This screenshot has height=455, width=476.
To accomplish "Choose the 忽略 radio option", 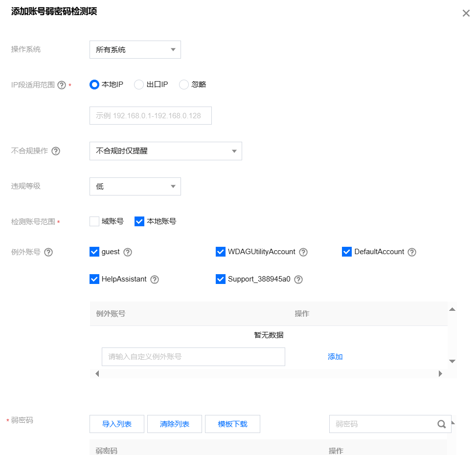I will (x=184, y=85).
